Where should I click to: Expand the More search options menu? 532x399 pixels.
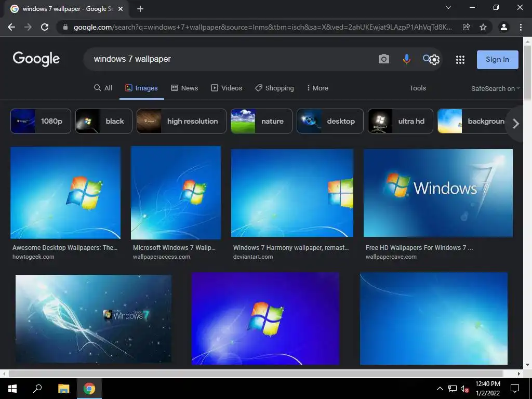(317, 88)
